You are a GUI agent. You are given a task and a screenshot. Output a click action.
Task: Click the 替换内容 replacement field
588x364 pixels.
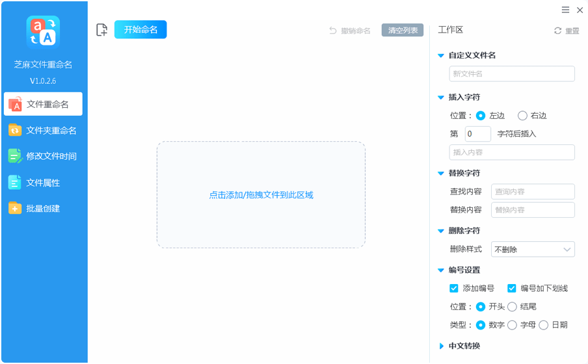click(x=533, y=210)
